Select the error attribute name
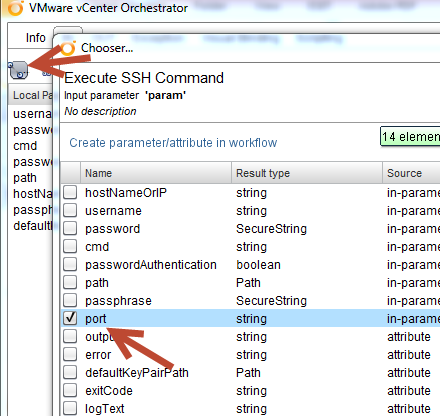 (x=98, y=355)
